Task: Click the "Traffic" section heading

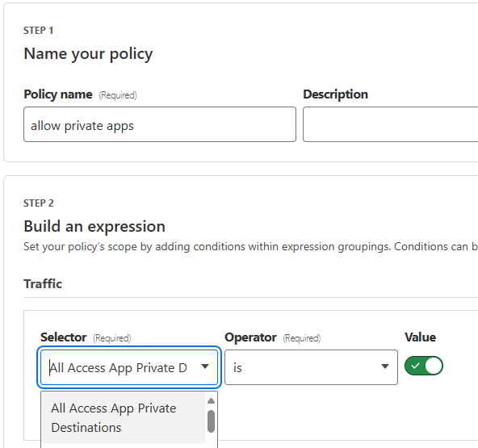Action: pyautogui.click(x=43, y=284)
